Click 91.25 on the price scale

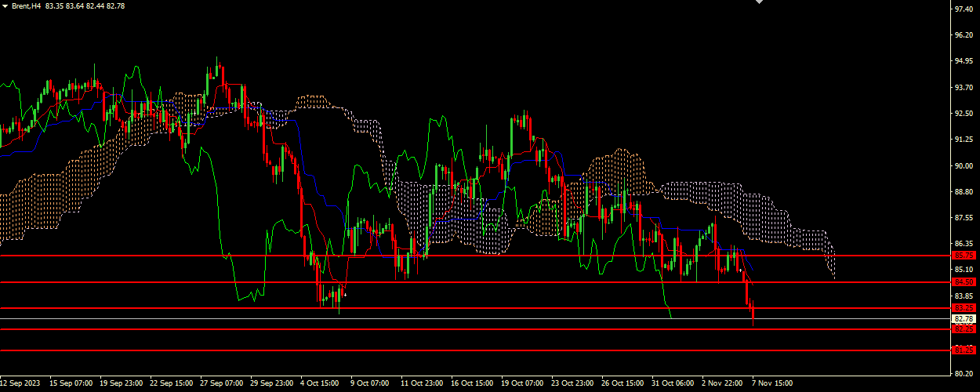pos(964,140)
